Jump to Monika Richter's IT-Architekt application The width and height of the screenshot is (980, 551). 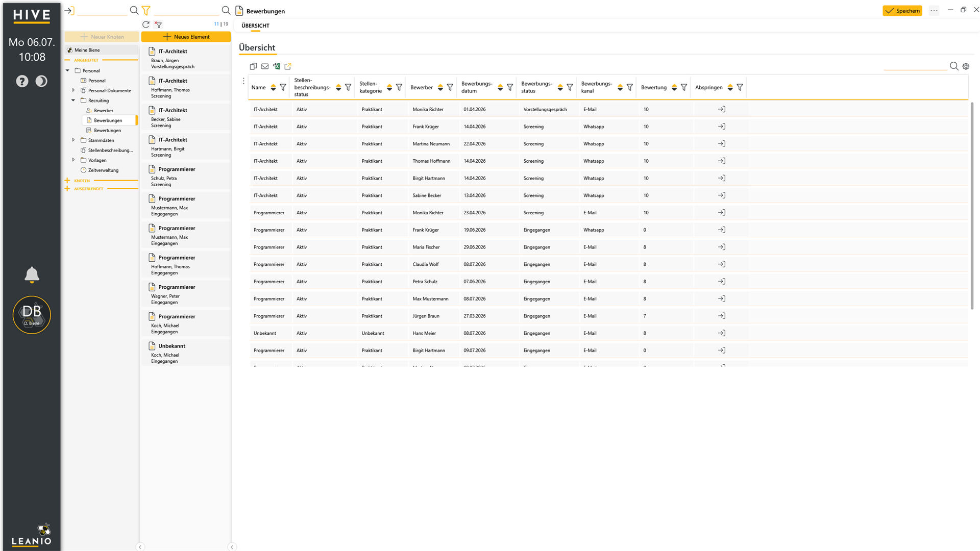tap(721, 109)
